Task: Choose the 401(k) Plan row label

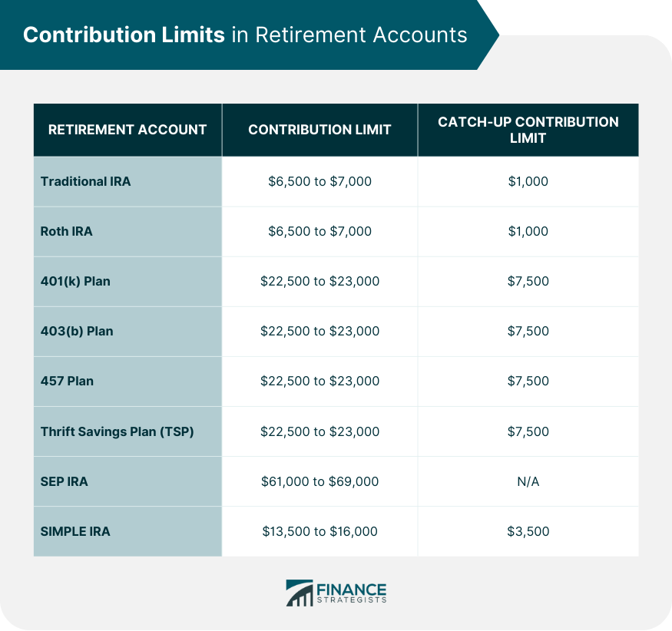Action: click(75, 281)
